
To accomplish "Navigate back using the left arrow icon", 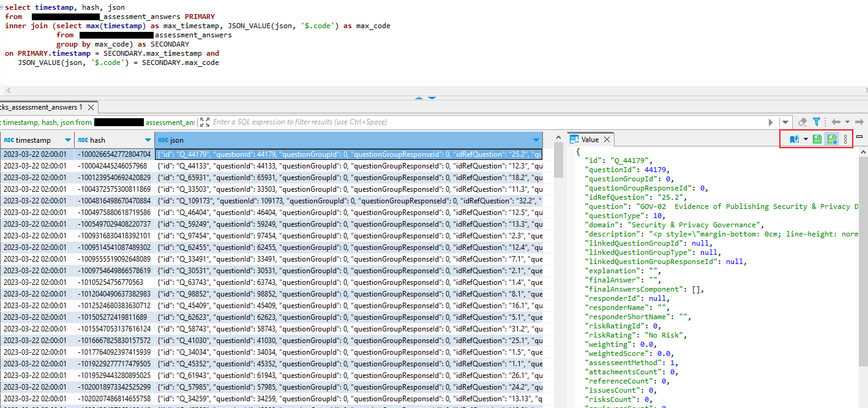I will click(x=836, y=121).
